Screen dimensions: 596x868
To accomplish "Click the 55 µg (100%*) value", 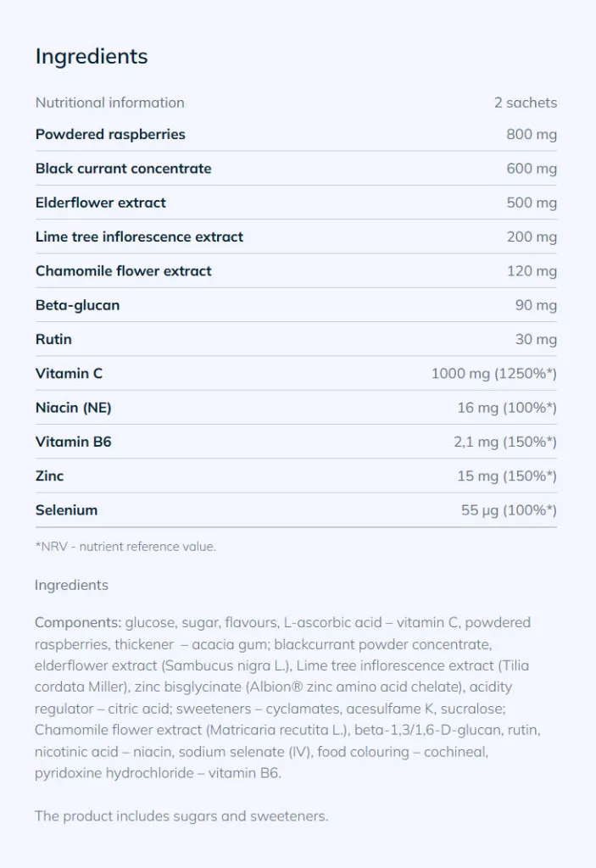I will coord(507,510).
